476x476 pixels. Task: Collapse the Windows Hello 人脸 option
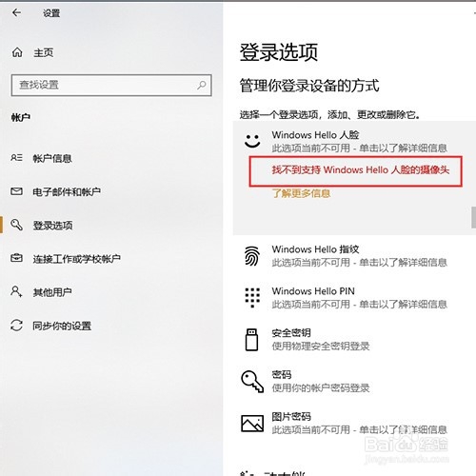tap(354, 141)
